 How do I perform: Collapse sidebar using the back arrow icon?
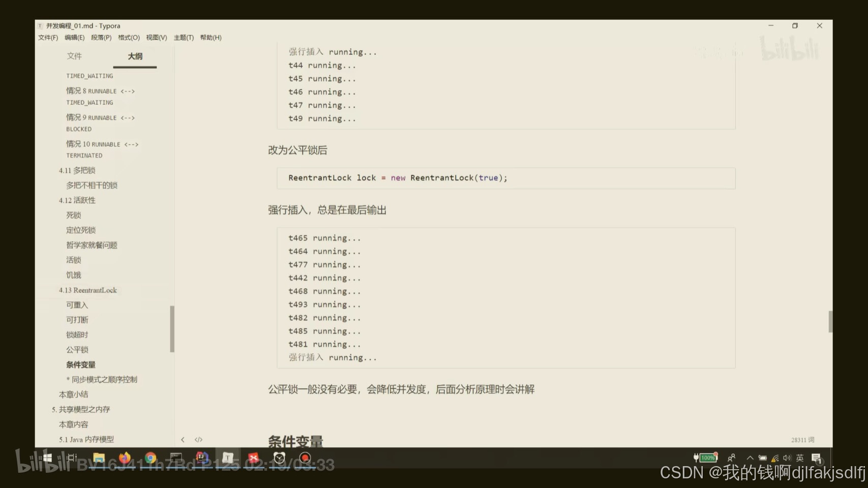coord(183,440)
